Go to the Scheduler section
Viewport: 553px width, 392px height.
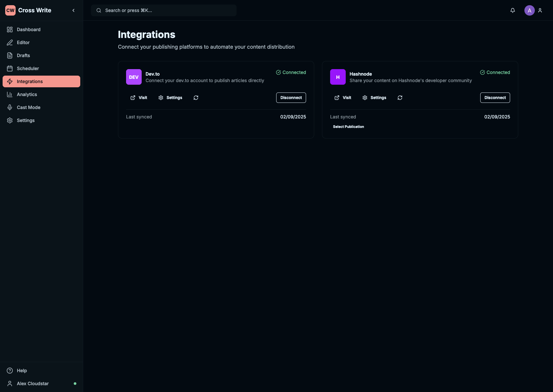tap(28, 68)
